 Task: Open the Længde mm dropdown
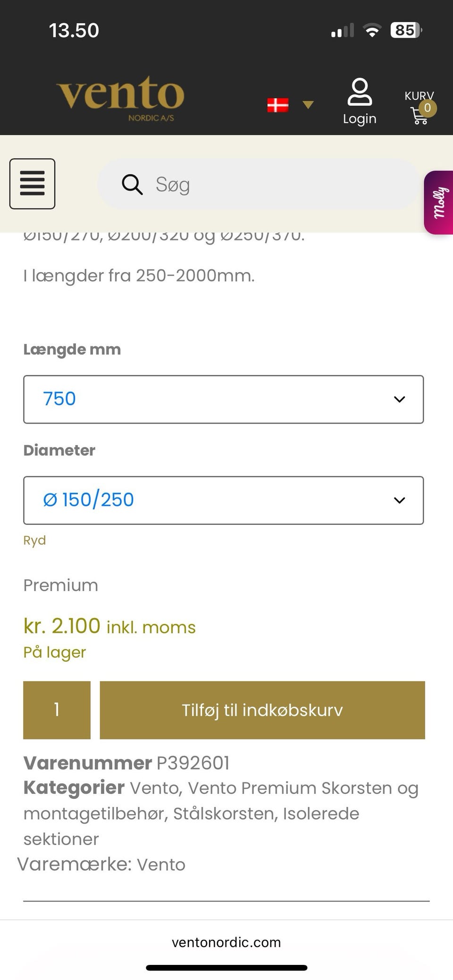[223, 399]
